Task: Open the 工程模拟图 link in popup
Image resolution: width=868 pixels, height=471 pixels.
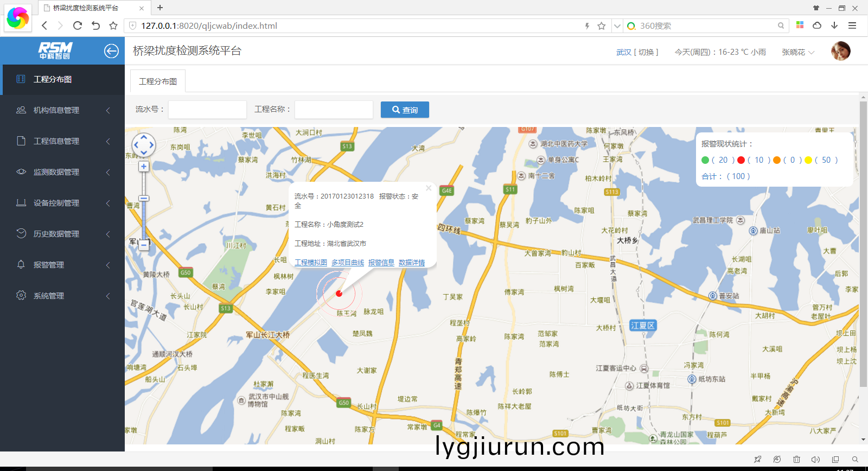Action: tap(311, 263)
